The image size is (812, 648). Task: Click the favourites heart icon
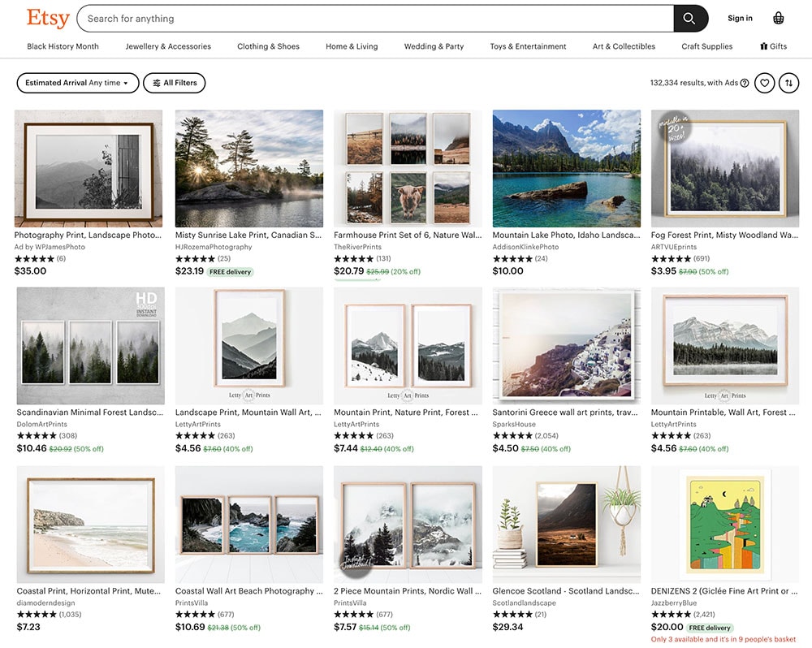764,83
